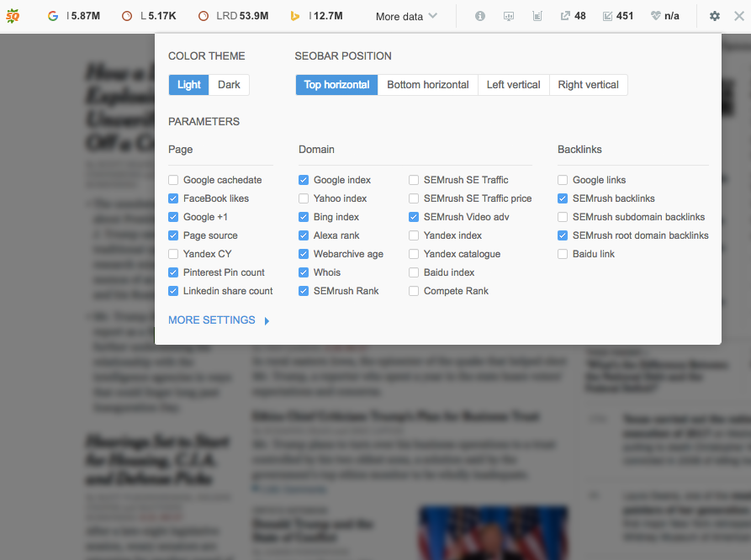Uncheck Webarchive age checkbox
The width and height of the screenshot is (751, 560).
304,254
